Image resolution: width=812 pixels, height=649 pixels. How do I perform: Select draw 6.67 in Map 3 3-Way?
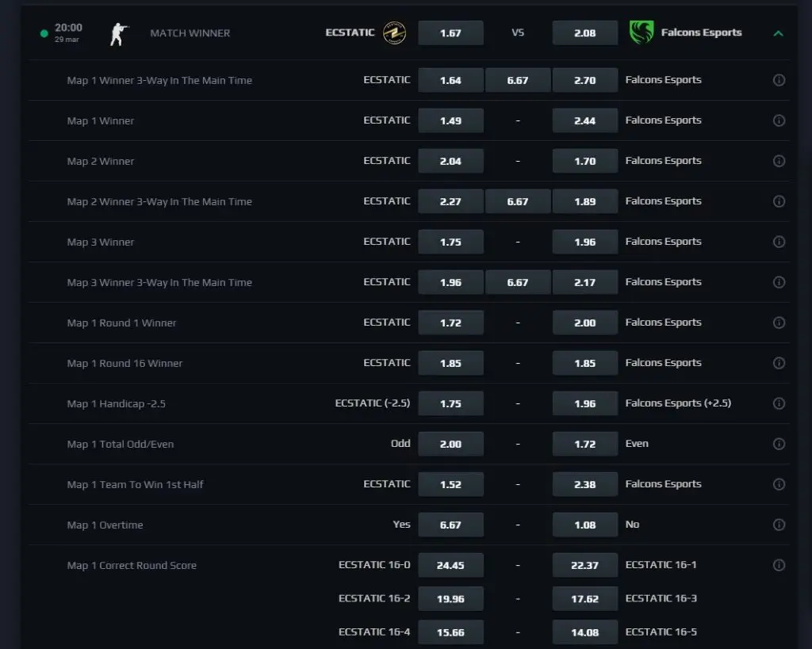coord(518,282)
